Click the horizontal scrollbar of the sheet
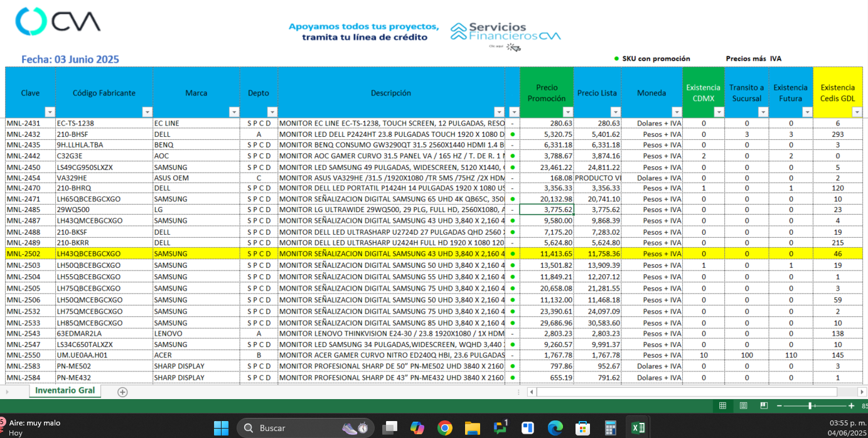The height and width of the screenshot is (438, 868). [688, 392]
